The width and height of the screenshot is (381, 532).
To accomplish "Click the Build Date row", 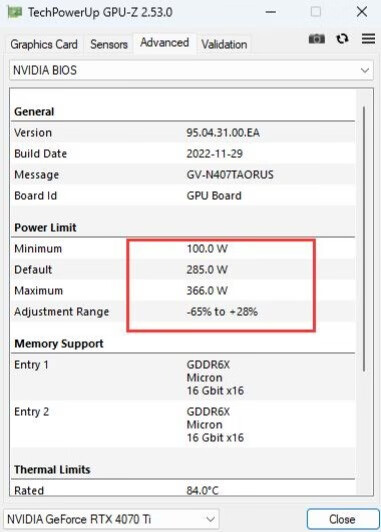I will 183,154.
